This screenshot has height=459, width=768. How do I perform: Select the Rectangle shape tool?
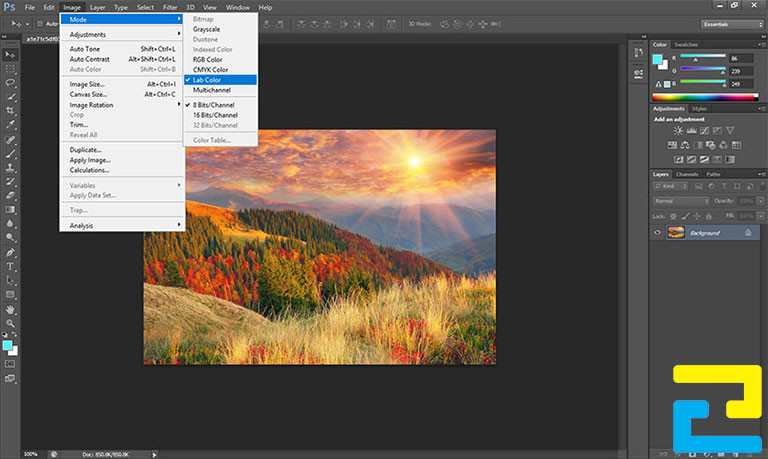pyautogui.click(x=10, y=295)
